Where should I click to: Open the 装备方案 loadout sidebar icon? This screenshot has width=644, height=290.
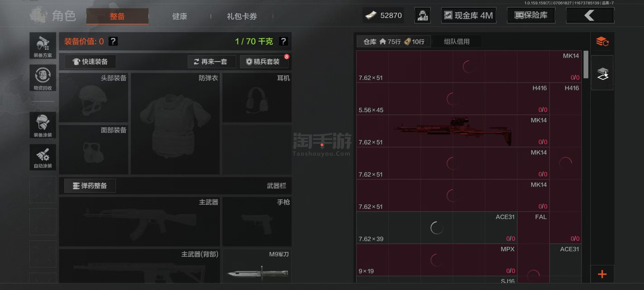(x=43, y=46)
